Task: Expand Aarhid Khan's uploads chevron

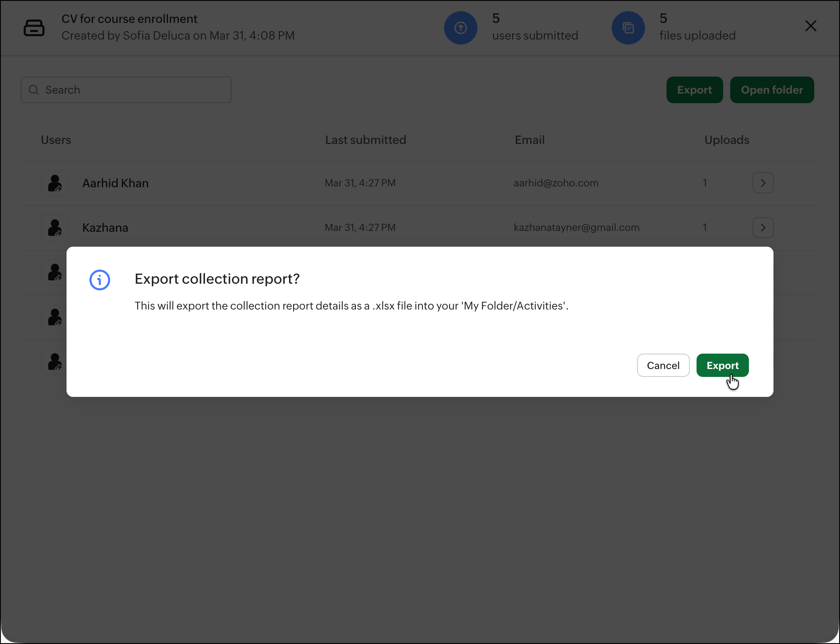Action: point(763,183)
